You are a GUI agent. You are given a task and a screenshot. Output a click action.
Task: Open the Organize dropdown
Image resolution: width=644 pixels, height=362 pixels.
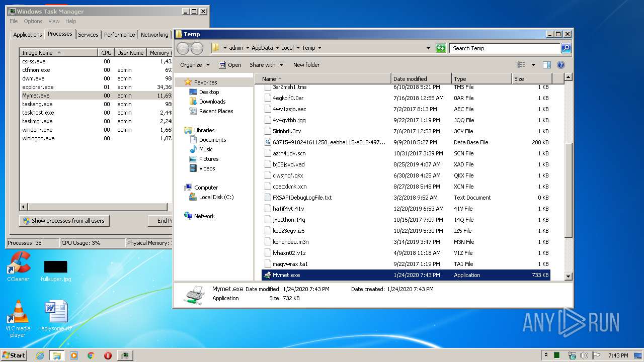pyautogui.click(x=195, y=65)
